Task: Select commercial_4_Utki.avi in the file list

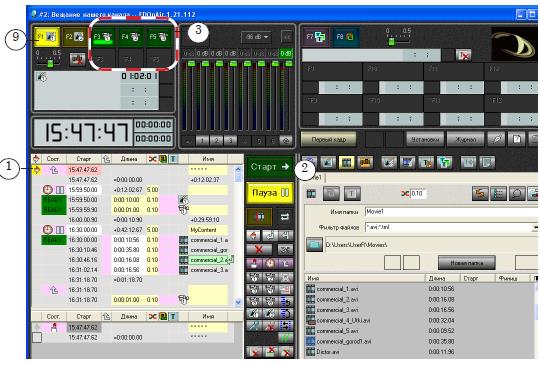Action: pyautogui.click(x=420, y=321)
